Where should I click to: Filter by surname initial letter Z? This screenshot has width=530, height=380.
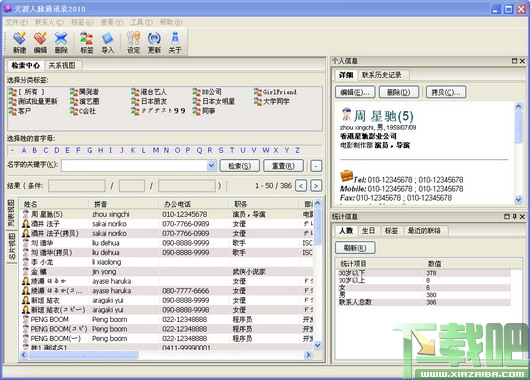pos(297,150)
